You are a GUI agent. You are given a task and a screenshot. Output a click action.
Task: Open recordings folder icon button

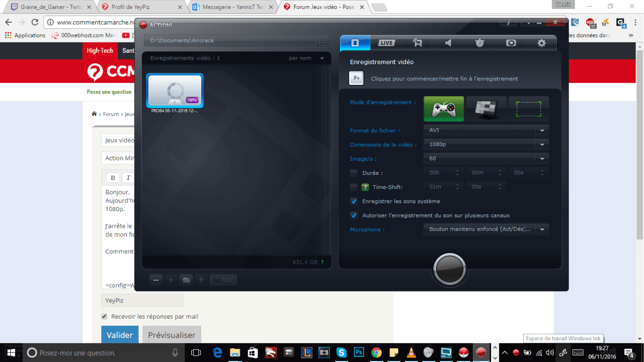pos(186,280)
